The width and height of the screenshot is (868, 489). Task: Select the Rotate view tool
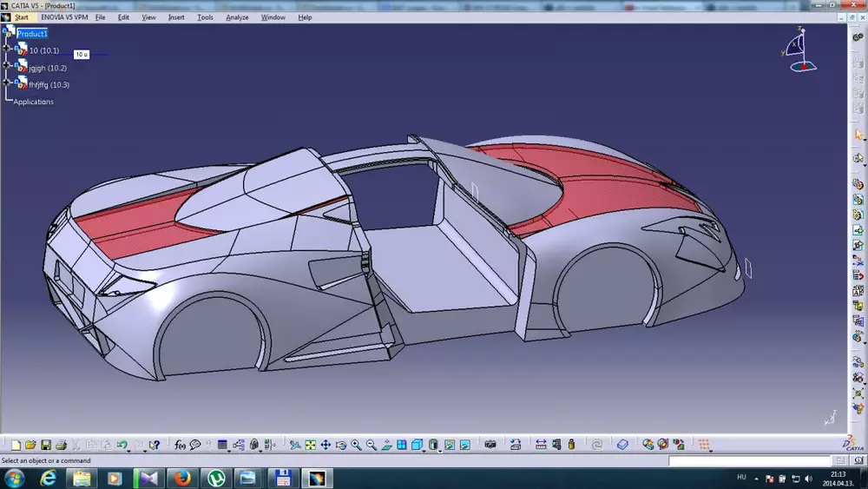click(x=340, y=445)
